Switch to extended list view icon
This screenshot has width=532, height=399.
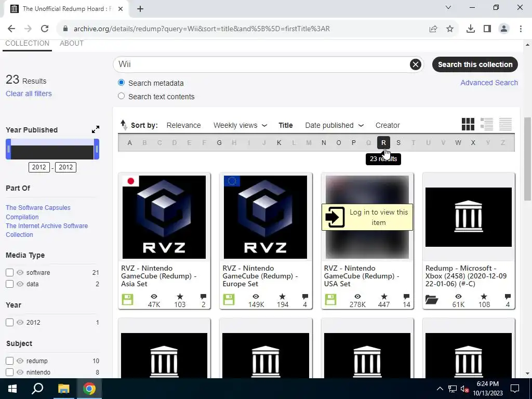point(486,124)
